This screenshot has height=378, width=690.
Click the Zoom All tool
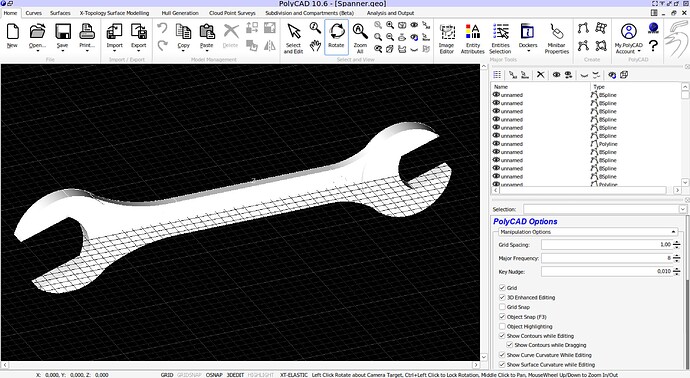tap(360, 38)
